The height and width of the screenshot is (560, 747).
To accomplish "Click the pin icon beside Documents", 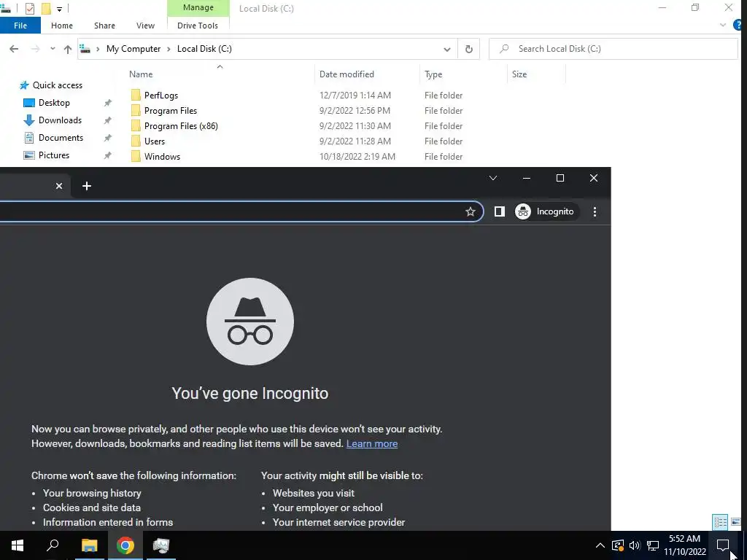I will [x=108, y=138].
